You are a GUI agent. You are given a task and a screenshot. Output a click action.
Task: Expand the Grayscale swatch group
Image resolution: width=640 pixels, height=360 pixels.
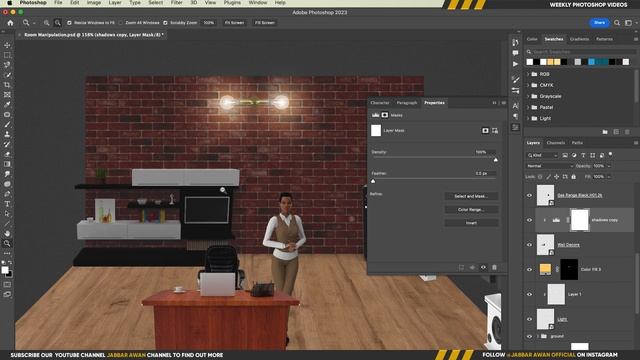click(528, 96)
